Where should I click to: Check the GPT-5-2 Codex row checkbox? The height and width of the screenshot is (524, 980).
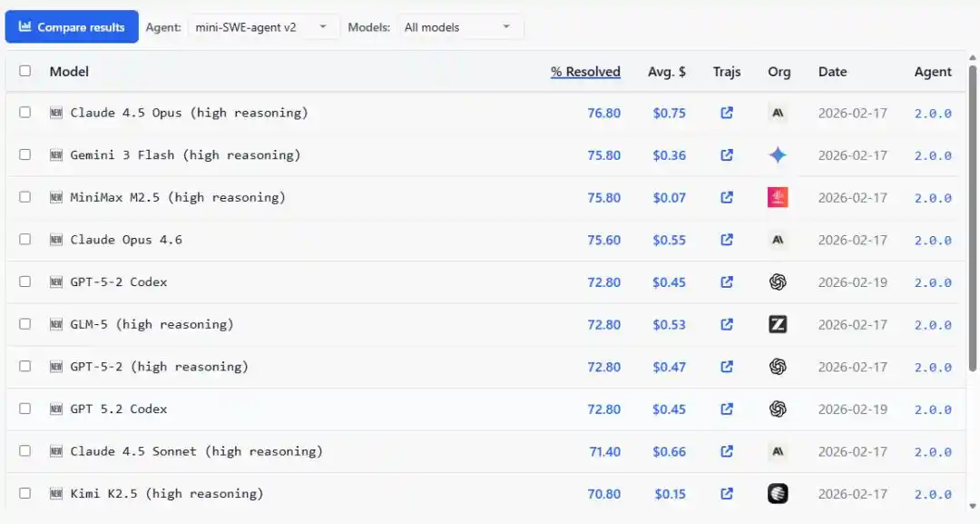pos(25,282)
